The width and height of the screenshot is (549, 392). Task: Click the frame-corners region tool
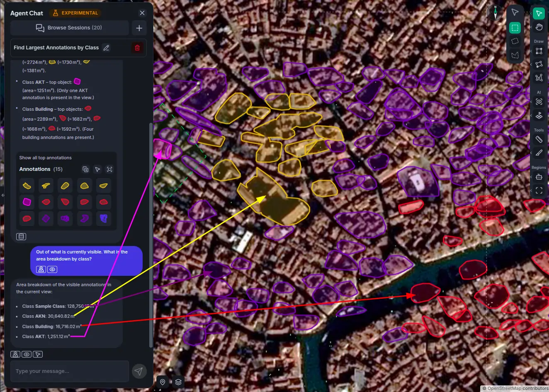(x=539, y=190)
